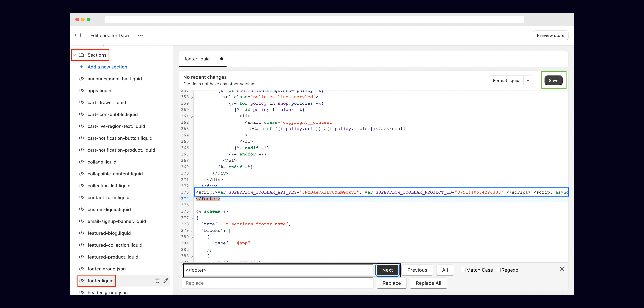
Task: Focus the Replace text field
Action: 277,283
